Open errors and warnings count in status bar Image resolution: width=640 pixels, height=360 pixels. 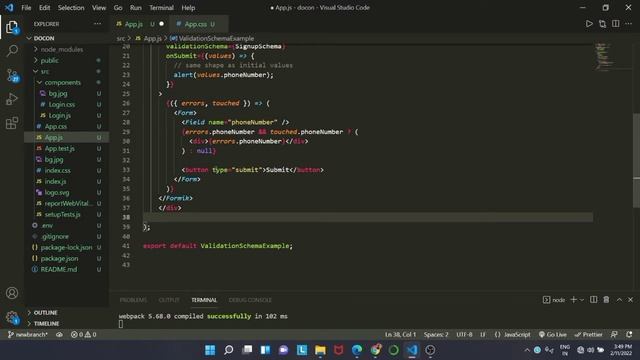(x=83, y=335)
